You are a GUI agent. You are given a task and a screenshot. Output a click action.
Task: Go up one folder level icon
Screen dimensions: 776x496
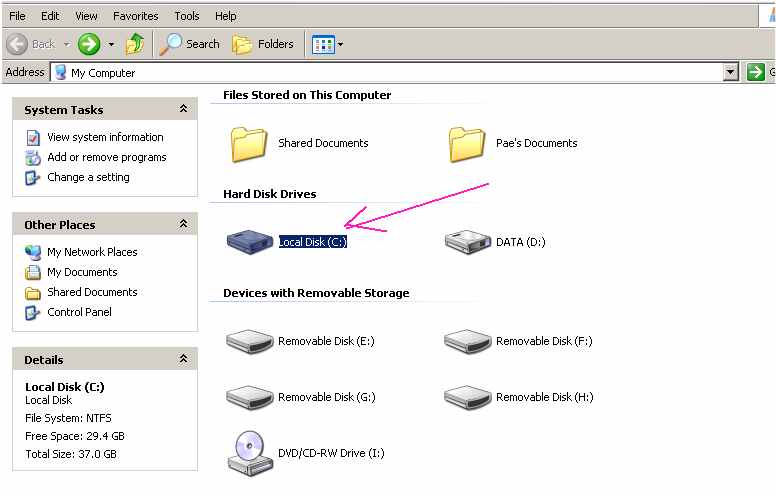135,44
